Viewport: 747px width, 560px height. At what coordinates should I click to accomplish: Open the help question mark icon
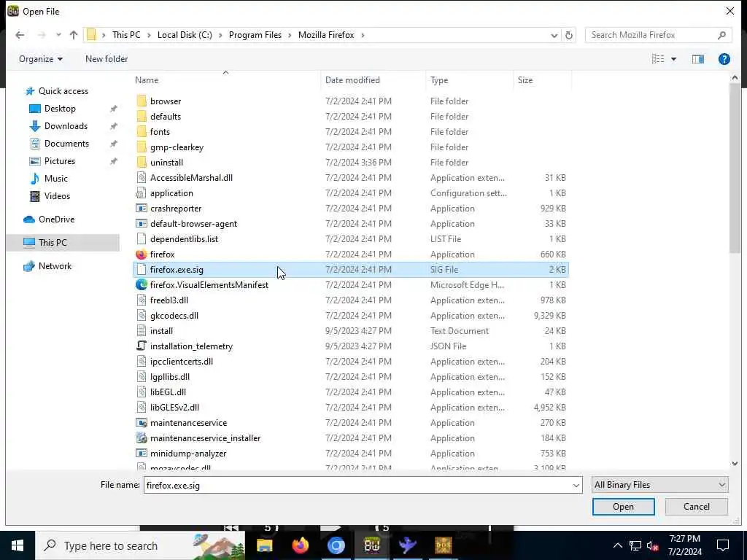724,59
